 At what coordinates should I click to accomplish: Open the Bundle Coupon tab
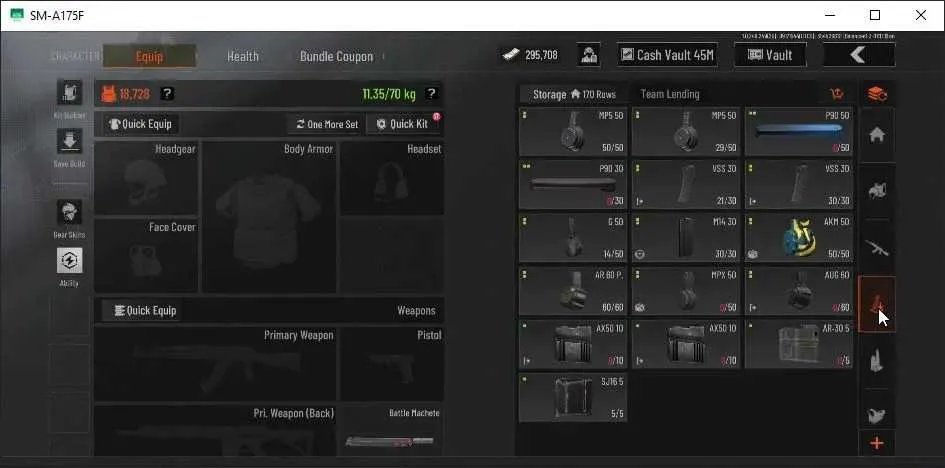click(x=336, y=57)
